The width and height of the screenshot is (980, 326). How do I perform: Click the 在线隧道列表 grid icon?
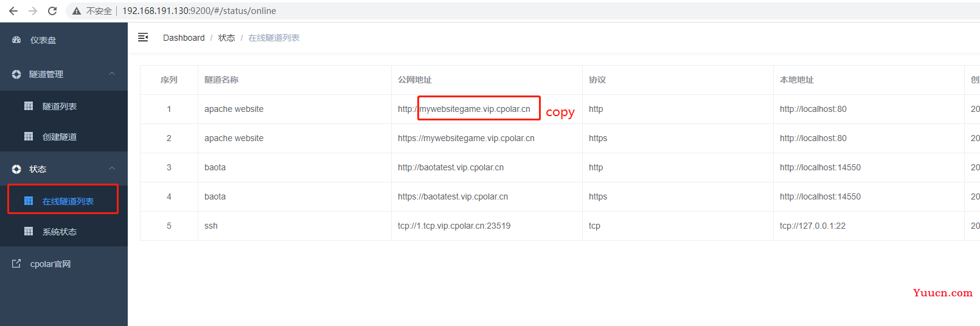29,201
